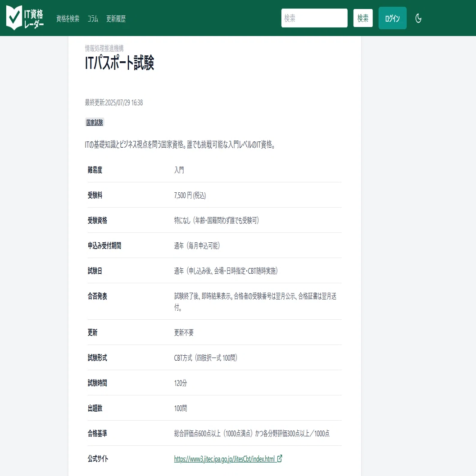476x476 pixels.
Task: Click the 公式サイト row label
Action: (98, 458)
